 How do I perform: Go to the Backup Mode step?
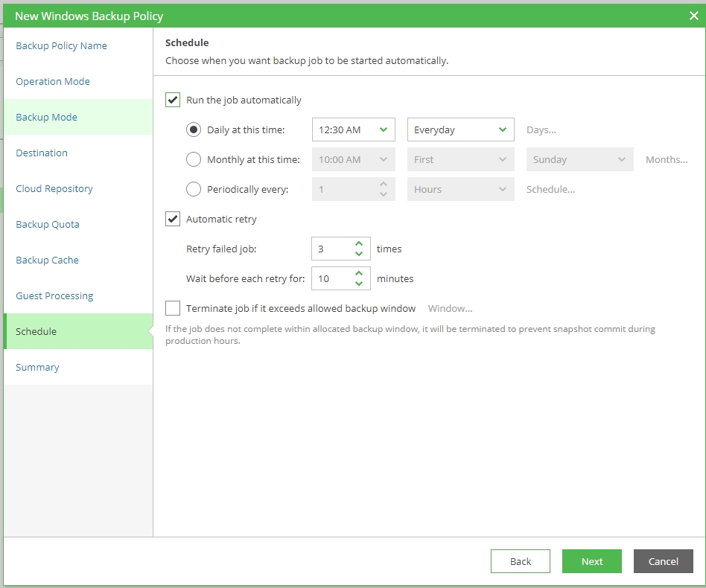46,117
